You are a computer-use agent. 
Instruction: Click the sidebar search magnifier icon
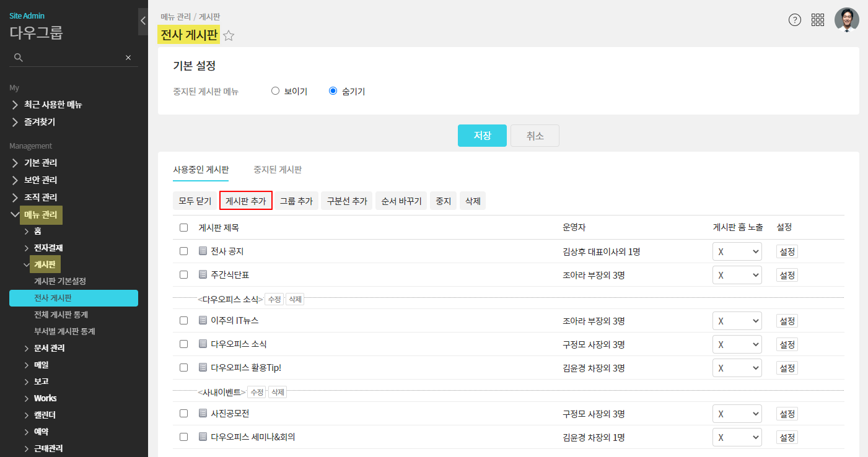[x=19, y=58]
